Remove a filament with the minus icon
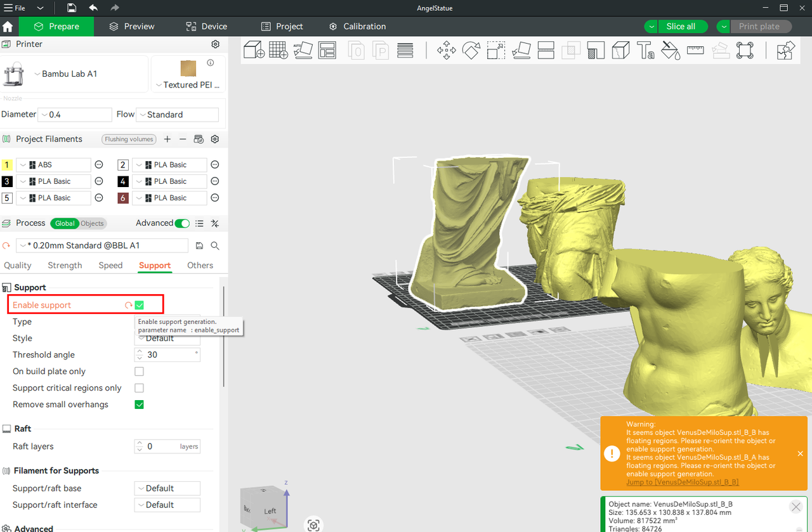Image resolution: width=812 pixels, height=532 pixels. 183,139
